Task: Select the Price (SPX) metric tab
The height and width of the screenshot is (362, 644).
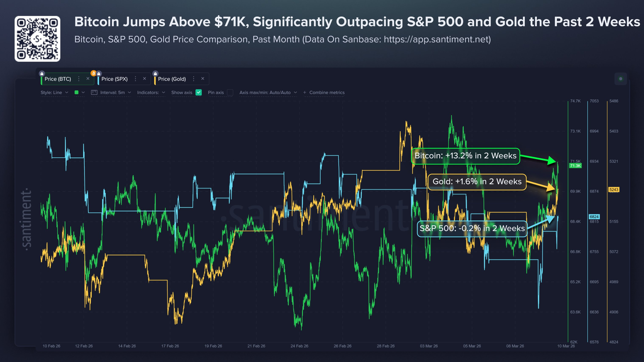Action: (x=115, y=79)
